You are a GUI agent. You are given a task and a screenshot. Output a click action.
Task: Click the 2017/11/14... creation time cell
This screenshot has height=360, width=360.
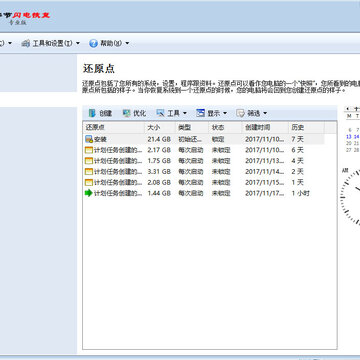tap(265, 172)
